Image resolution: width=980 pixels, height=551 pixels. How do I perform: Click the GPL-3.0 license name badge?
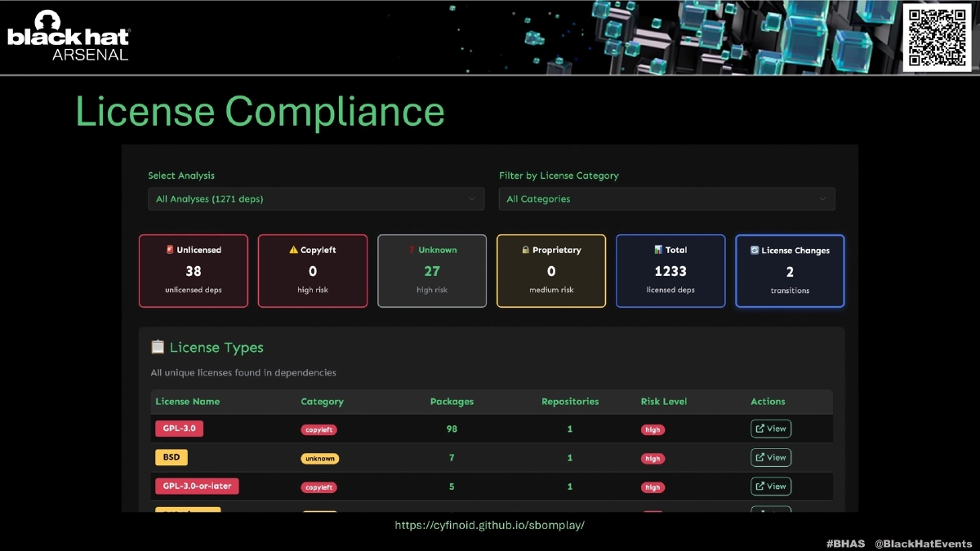[179, 428]
